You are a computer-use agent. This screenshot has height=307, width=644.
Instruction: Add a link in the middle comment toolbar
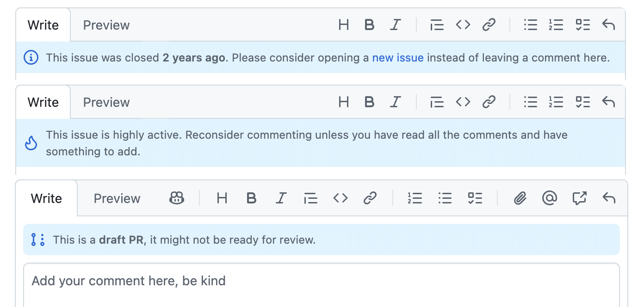tap(489, 102)
